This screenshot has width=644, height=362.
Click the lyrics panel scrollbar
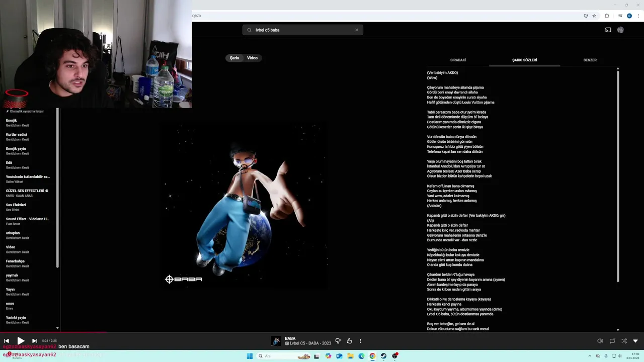coord(618,176)
